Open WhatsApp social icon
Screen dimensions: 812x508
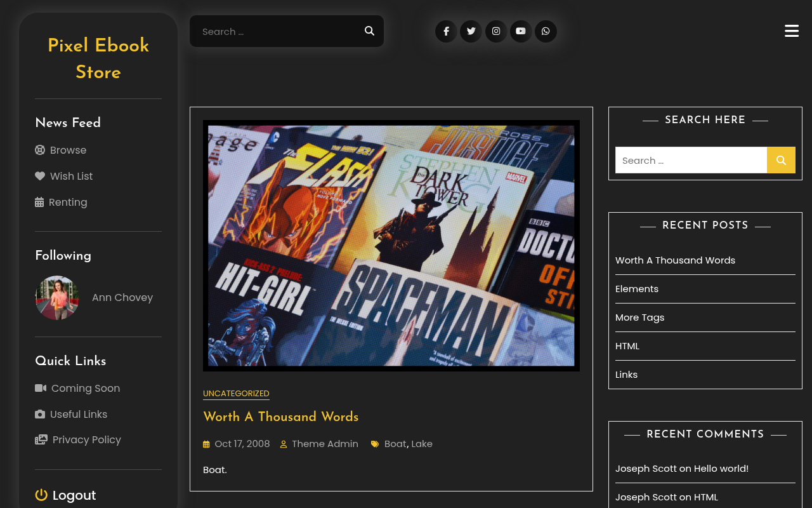point(546,31)
